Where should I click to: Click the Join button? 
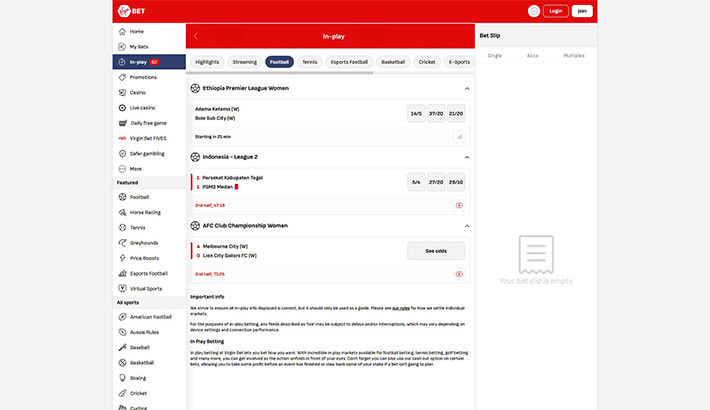pyautogui.click(x=582, y=11)
